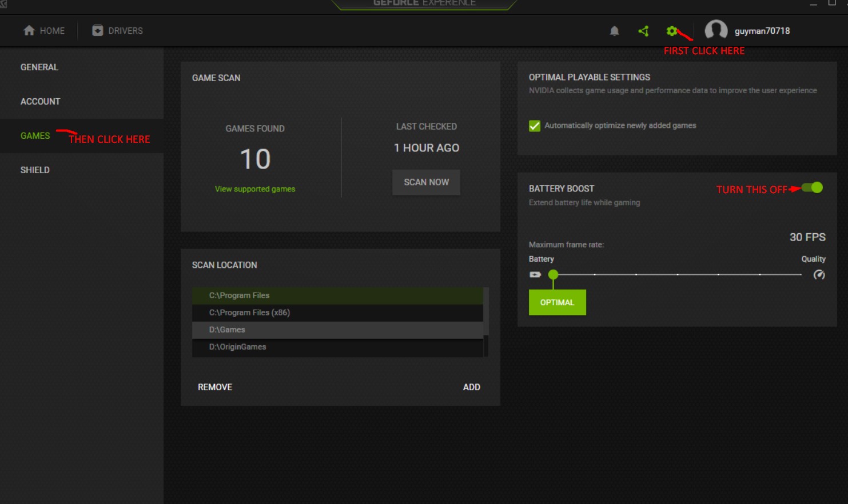The height and width of the screenshot is (504, 848).
Task: Select the C:\Program Files (x86) location
Action: point(337,313)
